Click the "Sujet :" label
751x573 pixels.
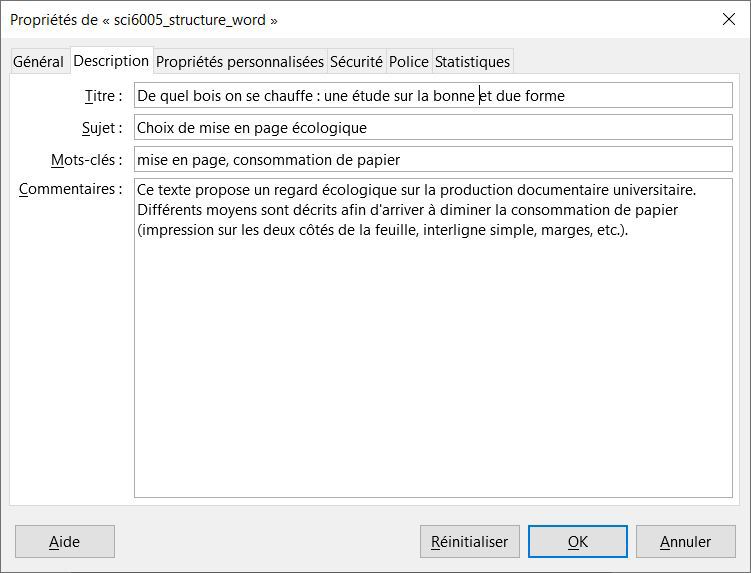(x=101, y=128)
